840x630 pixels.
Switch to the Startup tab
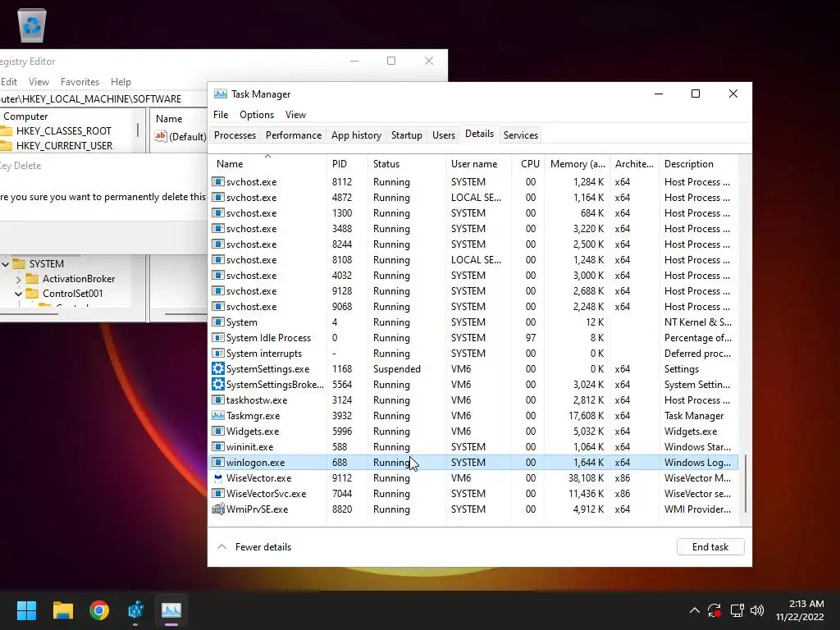(407, 135)
